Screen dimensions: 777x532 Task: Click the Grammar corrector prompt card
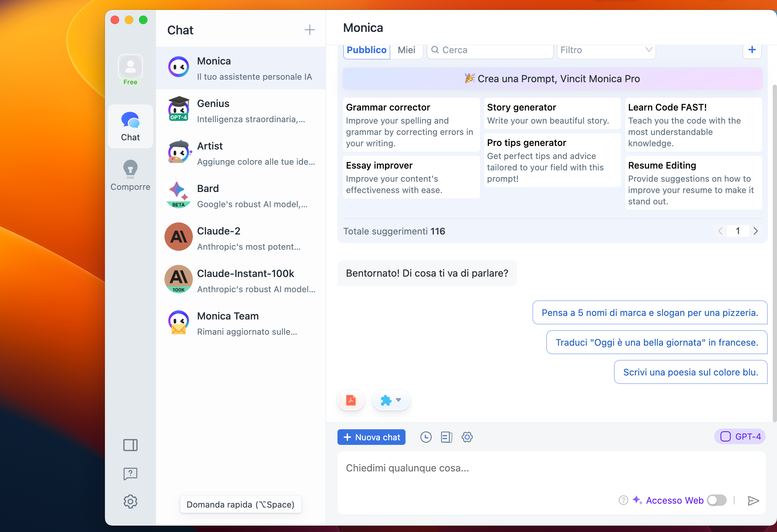(410, 125)
